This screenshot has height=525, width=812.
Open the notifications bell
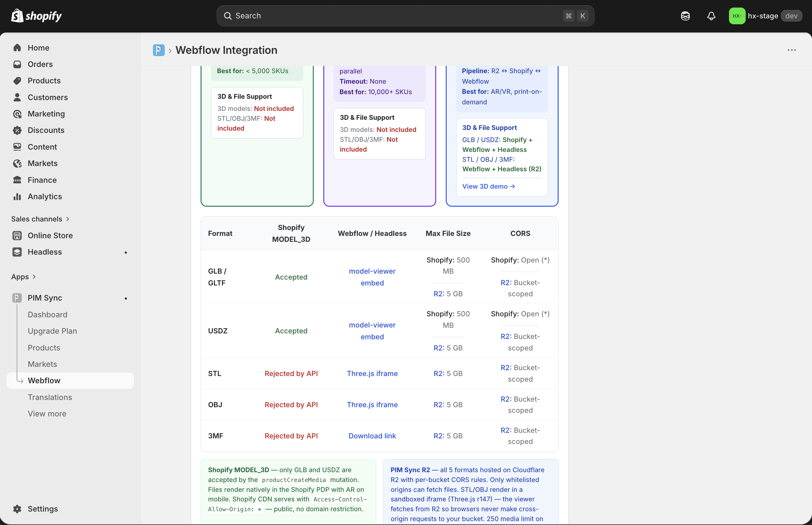711,16
